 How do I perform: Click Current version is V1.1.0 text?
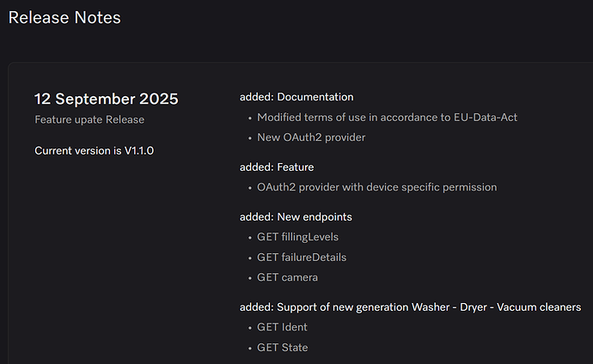(95, 150)
